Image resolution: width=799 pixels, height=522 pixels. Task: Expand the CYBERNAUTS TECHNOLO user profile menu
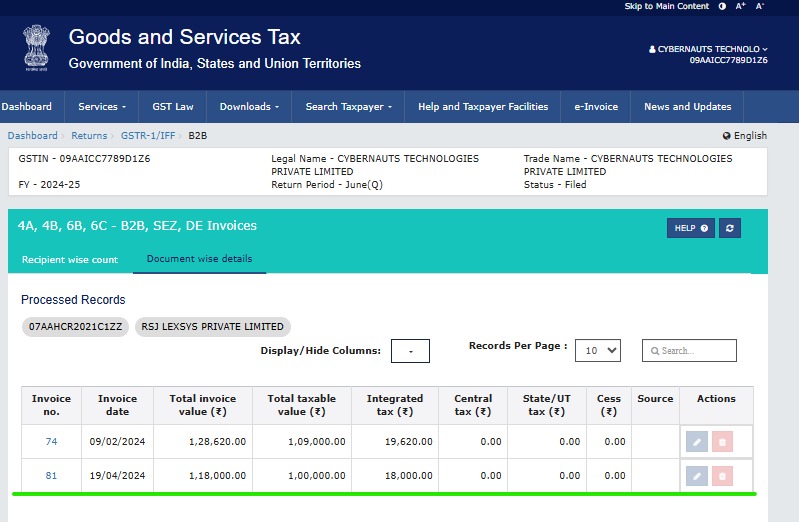pos(708,48)
